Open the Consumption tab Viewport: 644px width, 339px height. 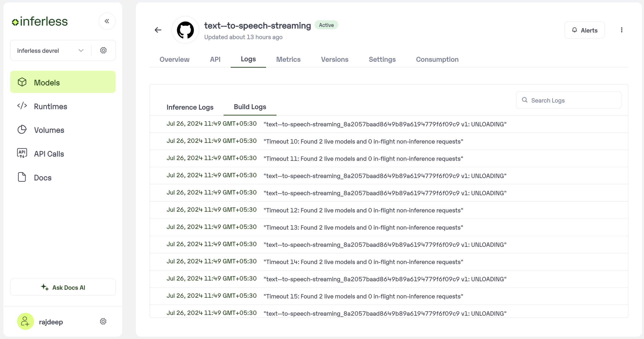tap(437, 59)
